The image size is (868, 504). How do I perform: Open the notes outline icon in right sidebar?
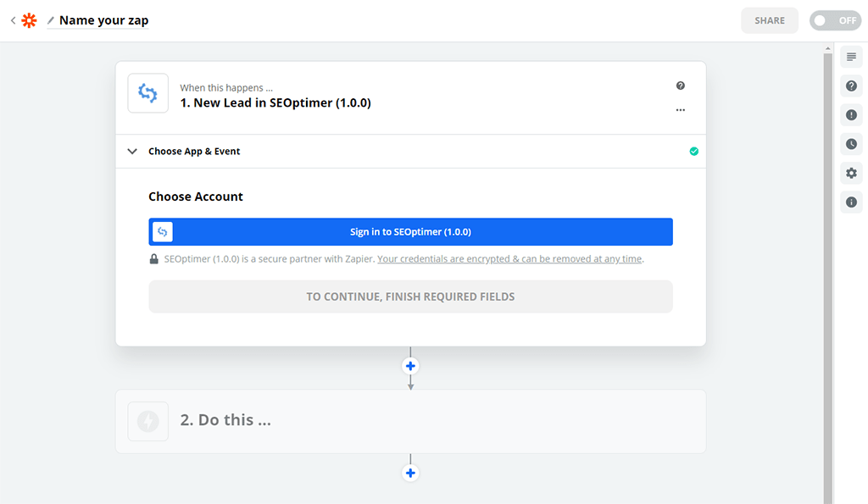click(x=851, y=57)
